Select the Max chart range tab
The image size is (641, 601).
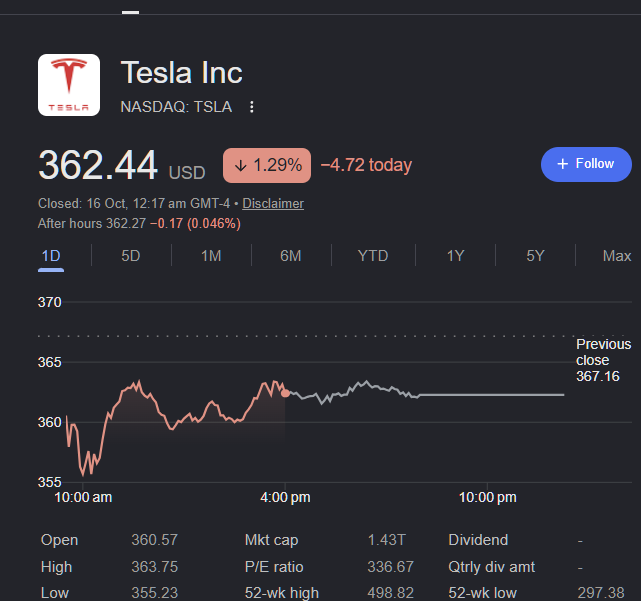coord(616,256)
